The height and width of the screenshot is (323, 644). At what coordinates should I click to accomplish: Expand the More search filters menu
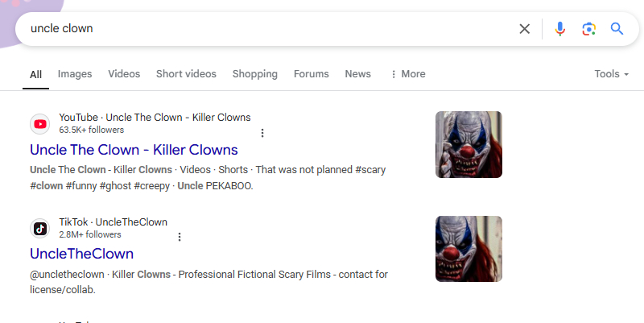tap(407, 74)
